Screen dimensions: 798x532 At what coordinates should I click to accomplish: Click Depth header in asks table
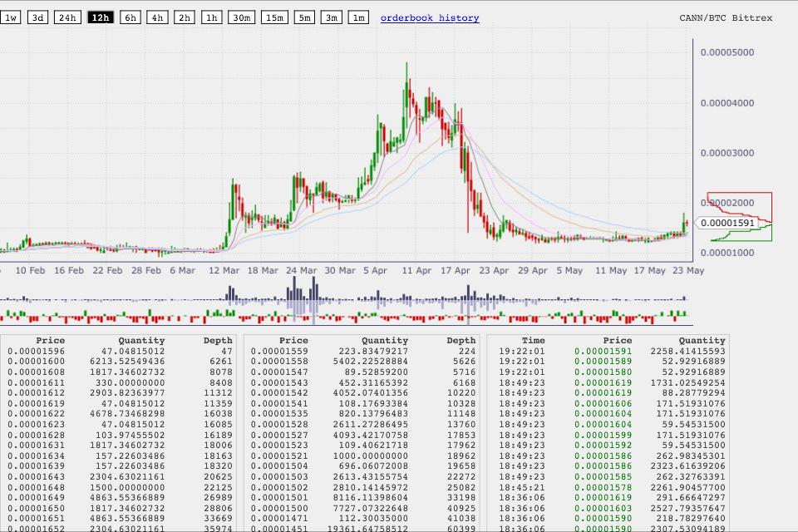pos(218,341)
